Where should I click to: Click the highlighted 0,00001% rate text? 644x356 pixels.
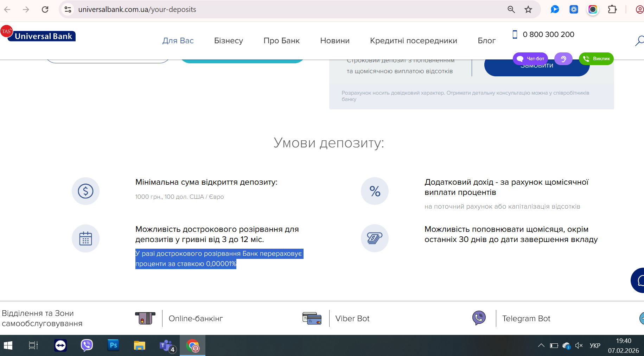(x=221, y=264)
